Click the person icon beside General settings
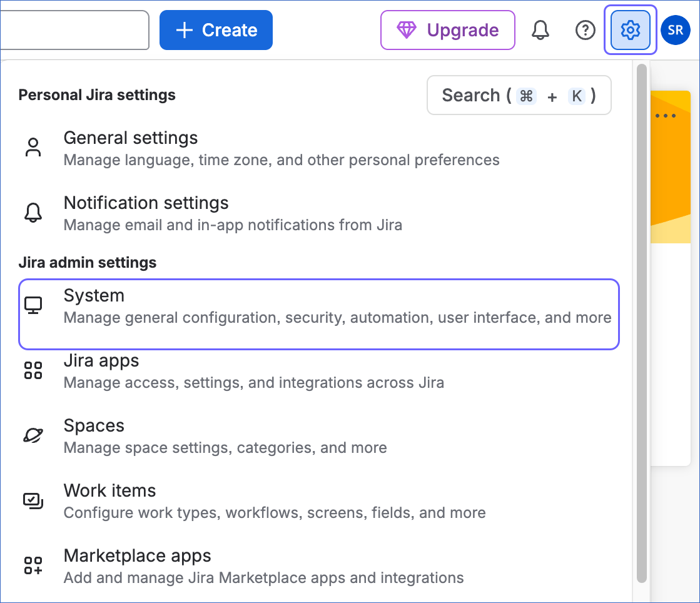 pyautogui.click(x=33, y=147)
